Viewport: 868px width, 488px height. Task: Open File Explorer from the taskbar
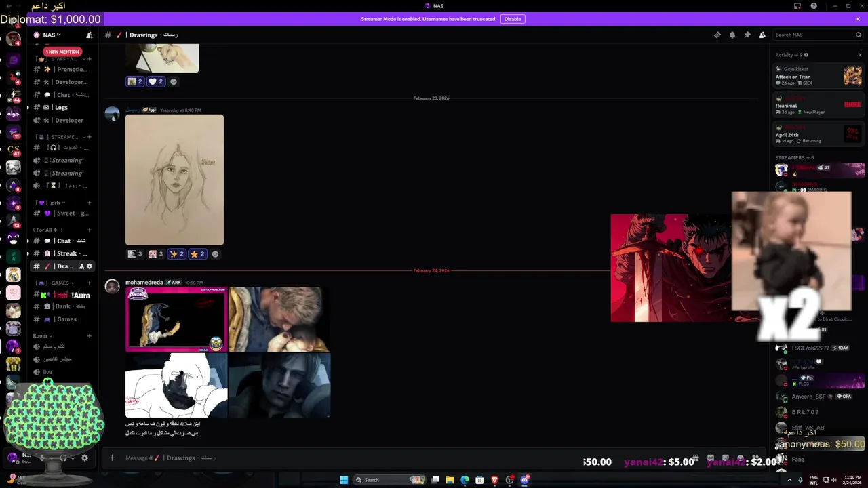[450, 480]
